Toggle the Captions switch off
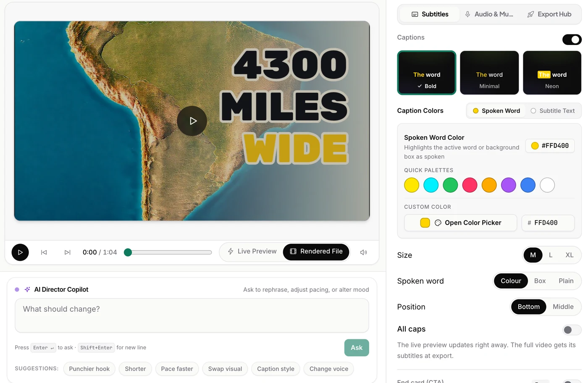Viewport: 588px width, 383px height. point(572,39)
